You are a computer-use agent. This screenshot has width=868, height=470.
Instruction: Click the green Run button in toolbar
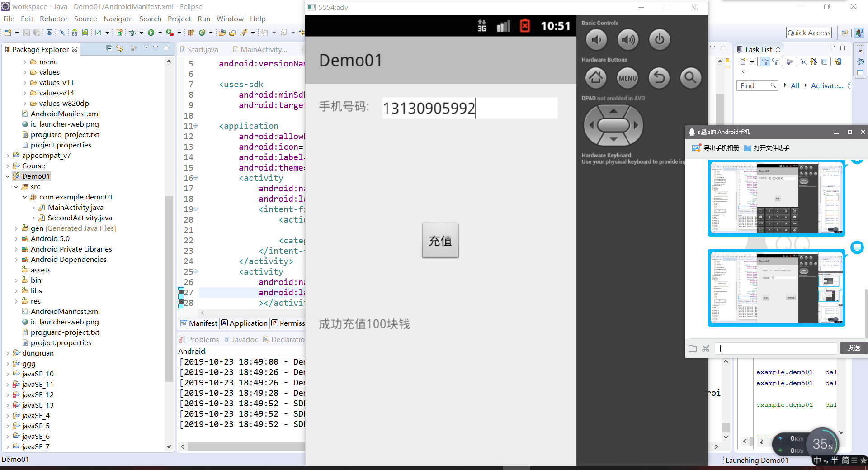[151, 33]
